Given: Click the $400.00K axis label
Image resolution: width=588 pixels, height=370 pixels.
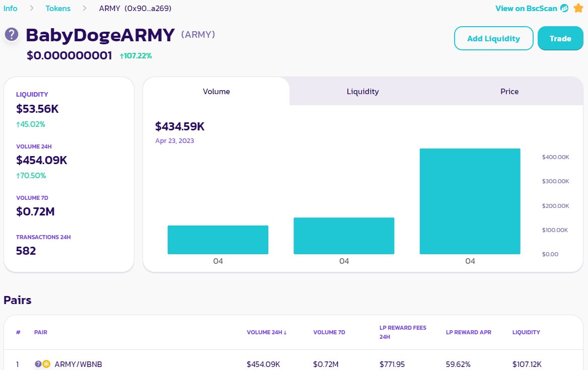Looking at the screenshot, I should [x=555, y=157].
